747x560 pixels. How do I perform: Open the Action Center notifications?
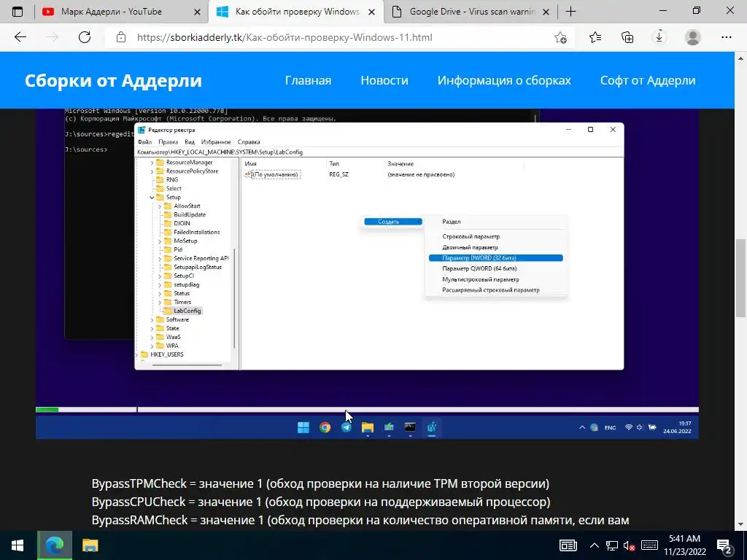click(724, 545)
